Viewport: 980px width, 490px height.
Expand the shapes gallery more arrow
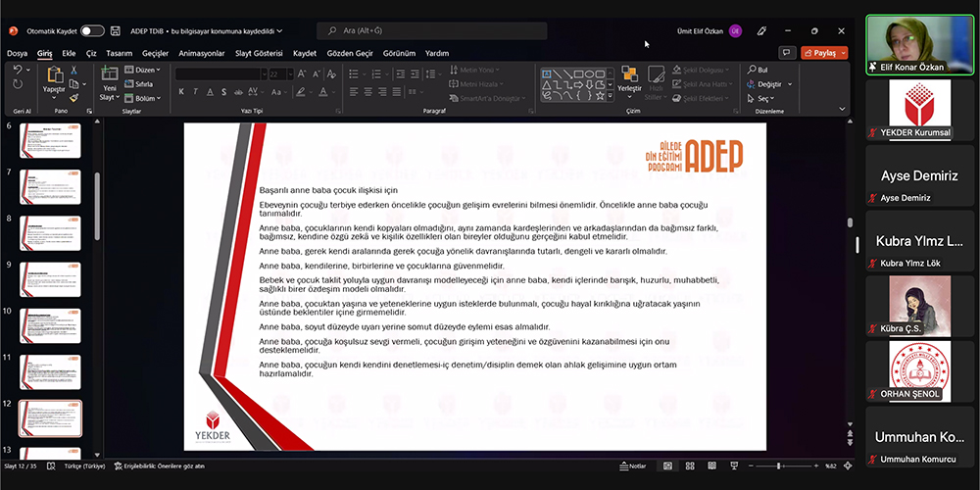coord(610,96)
